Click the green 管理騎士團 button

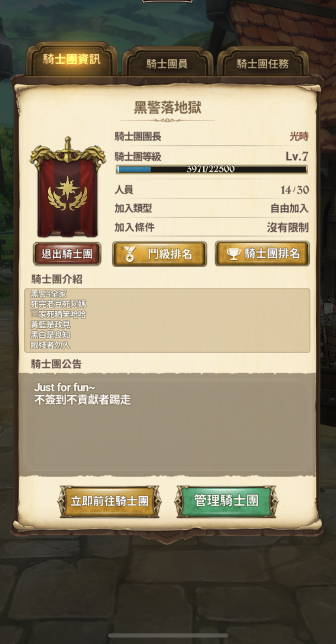click(226, 501)
